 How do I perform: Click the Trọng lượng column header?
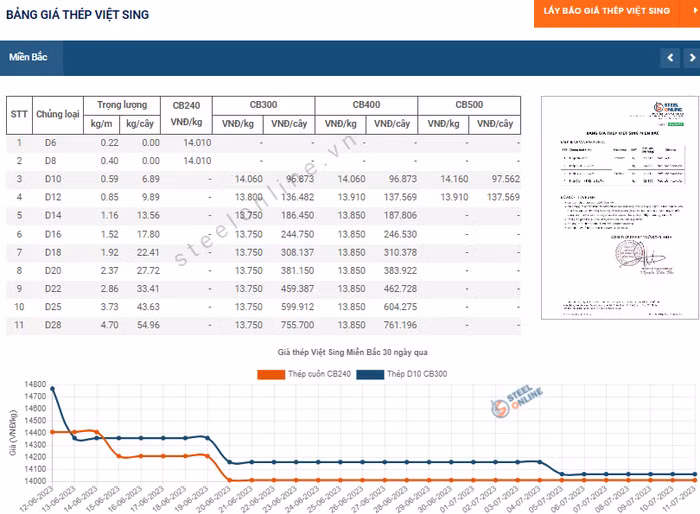pyautogui.click(x=122, y=105)
